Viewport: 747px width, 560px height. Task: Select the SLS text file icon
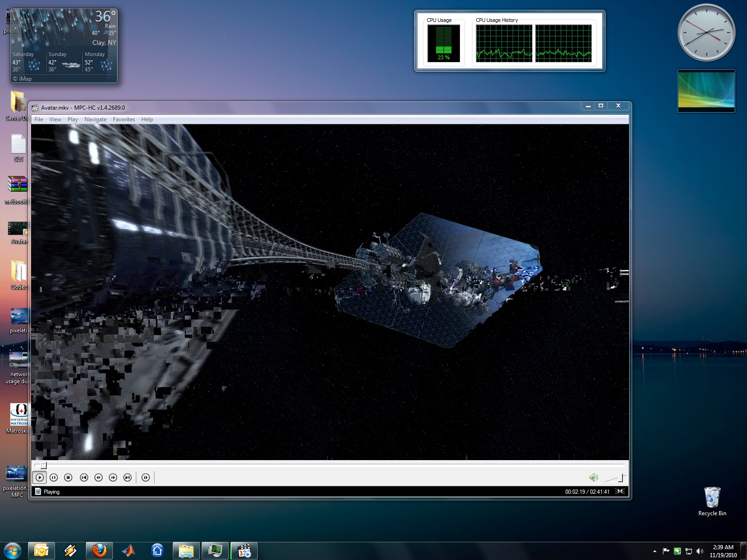tap(18, 148)
